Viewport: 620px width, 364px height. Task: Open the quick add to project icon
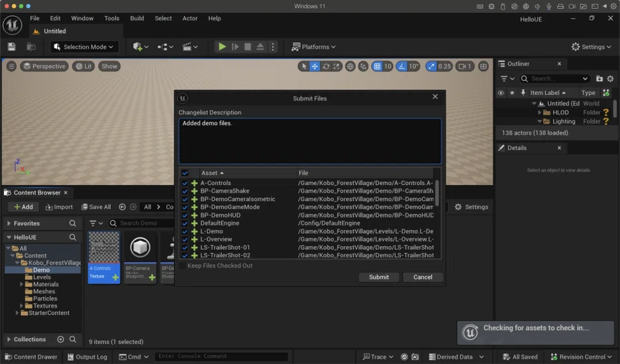coord(141,47)
